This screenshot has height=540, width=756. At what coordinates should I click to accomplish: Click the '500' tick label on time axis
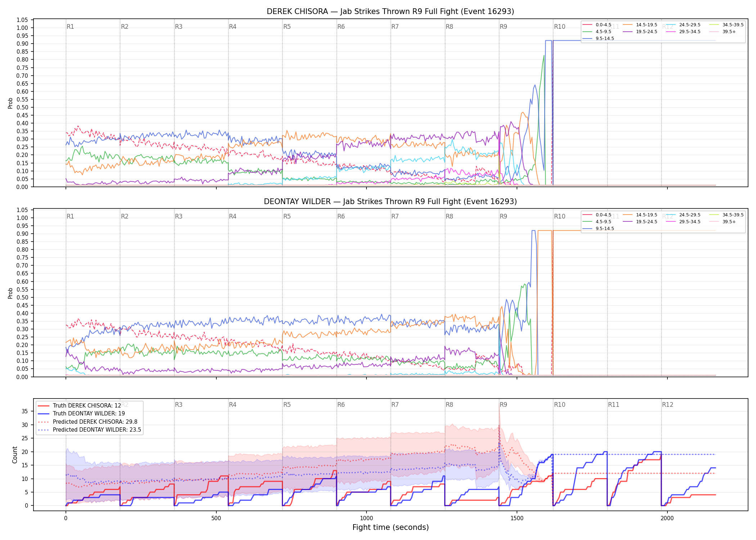click(x=216, y=518)
